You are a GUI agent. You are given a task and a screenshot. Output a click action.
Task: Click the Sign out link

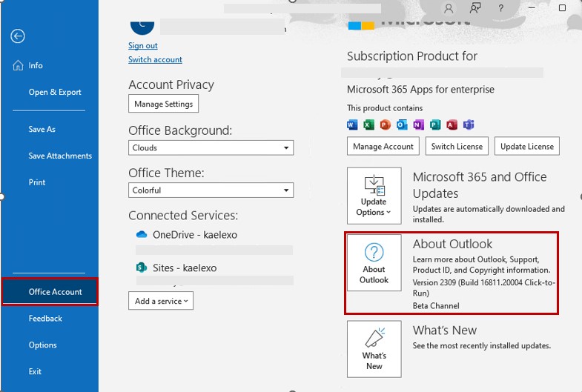143,46
